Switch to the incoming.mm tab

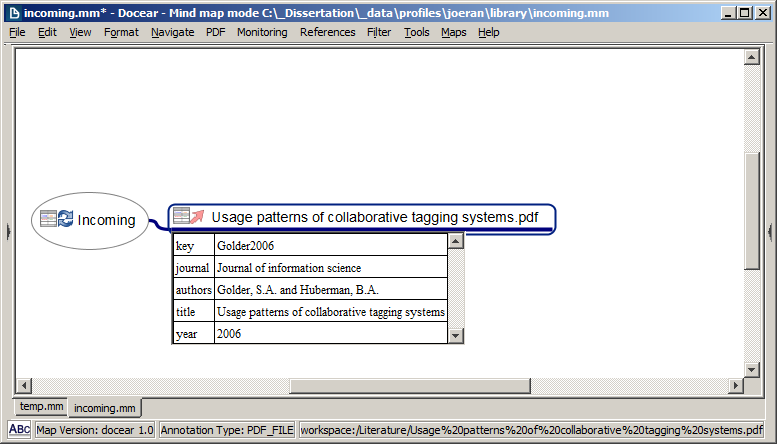pos(105,408)
